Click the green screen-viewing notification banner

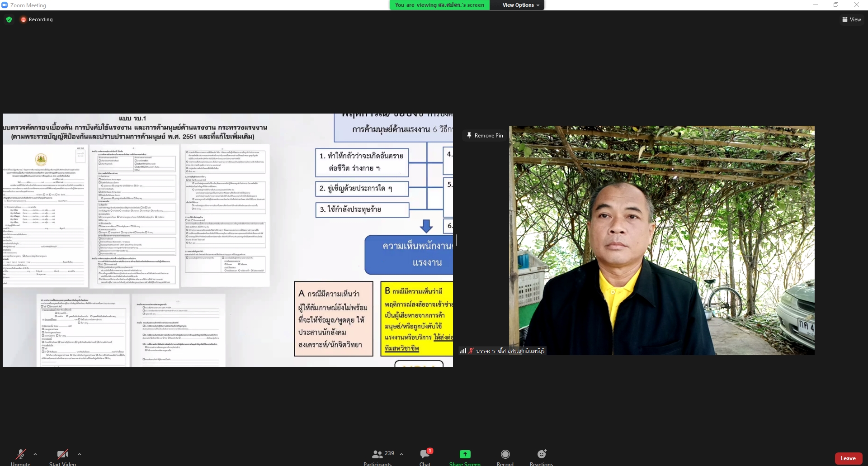[x=439, y=5]
